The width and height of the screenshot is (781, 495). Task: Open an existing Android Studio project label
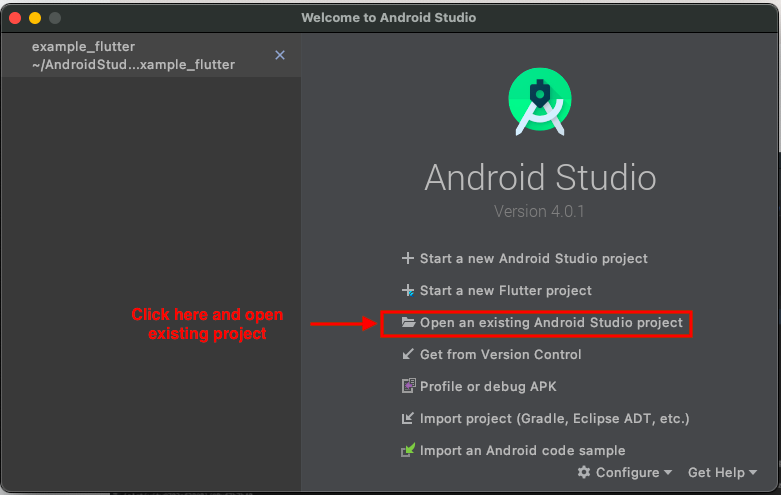551,323
